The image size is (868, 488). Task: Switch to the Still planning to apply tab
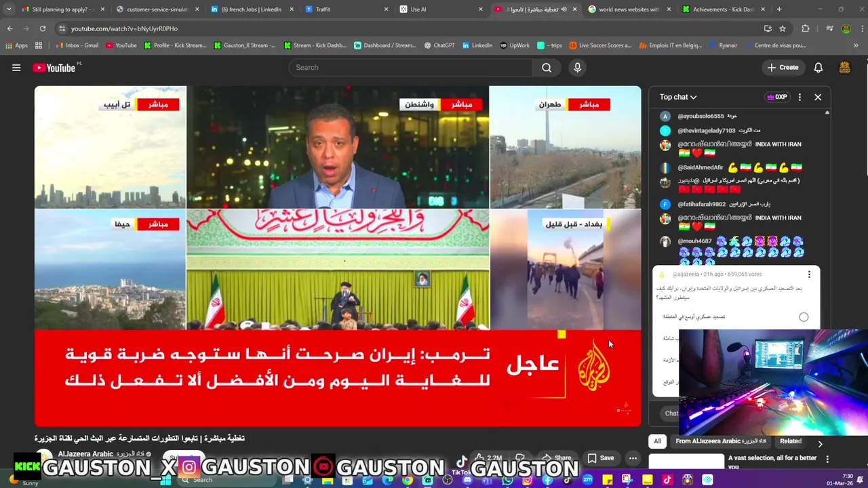pyautogui.click(x=62, y=9)
